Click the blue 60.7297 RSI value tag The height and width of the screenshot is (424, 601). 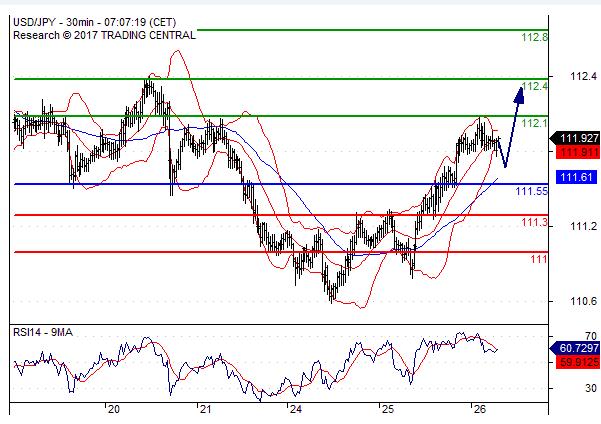pos(575,348)
